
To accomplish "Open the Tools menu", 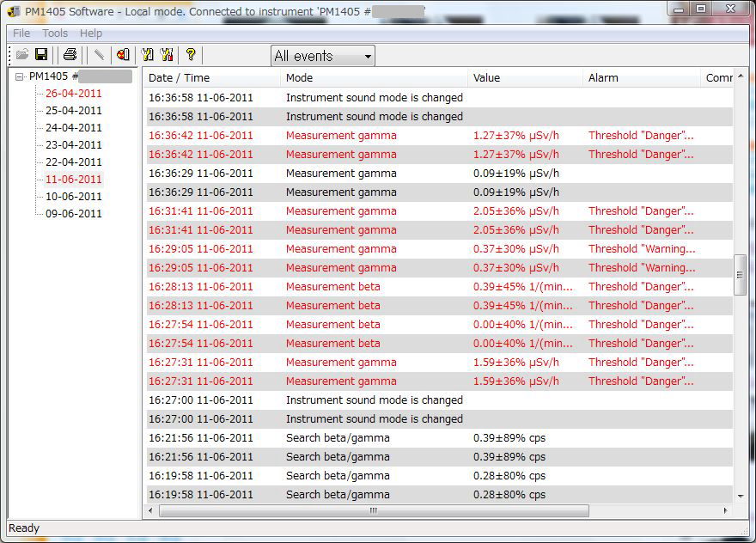I will (x=55, y=34).
